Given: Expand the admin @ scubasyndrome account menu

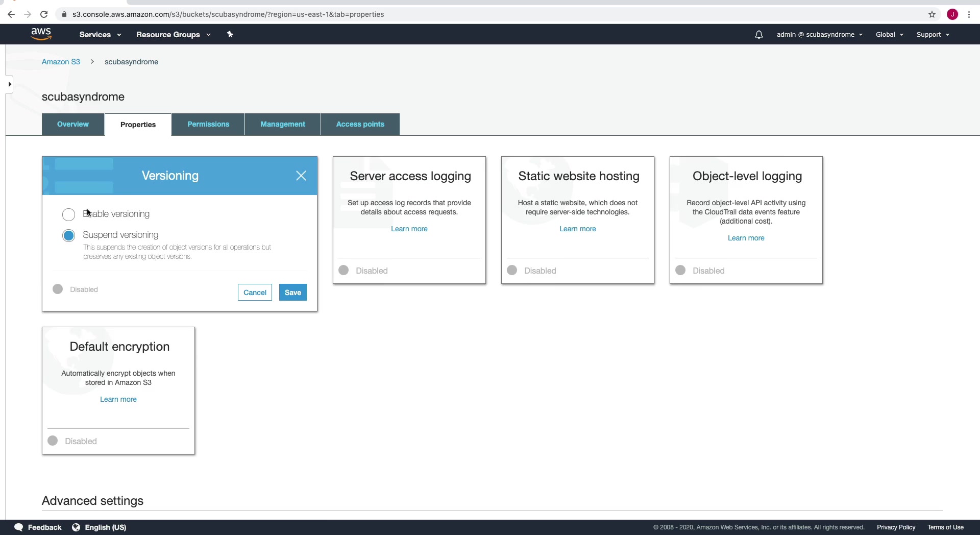Looking at the screenshot, I should [x=820, y=35].
